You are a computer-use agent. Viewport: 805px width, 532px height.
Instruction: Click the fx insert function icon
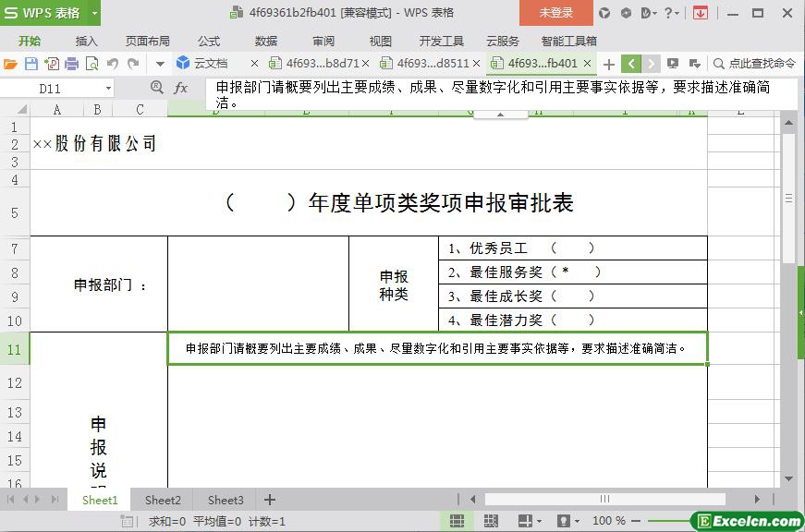181,88
